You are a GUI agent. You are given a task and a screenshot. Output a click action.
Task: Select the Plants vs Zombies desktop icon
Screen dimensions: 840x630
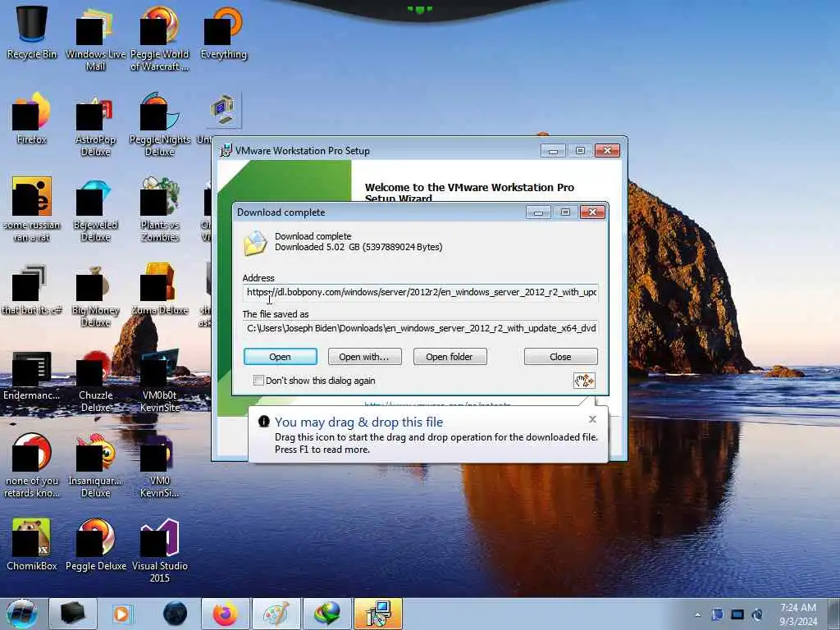click(x=160, y=210)
